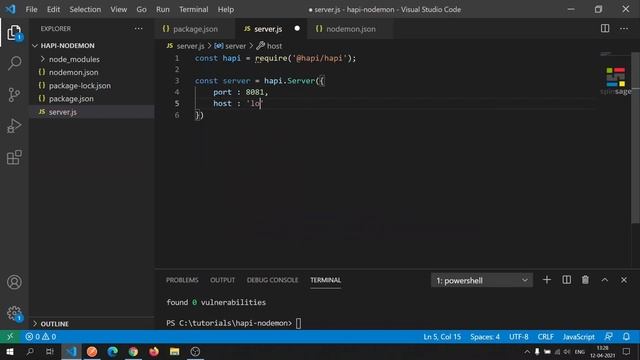Open the Selection menu
Viewport: 640px width, 360px height.
coord(85,9)
